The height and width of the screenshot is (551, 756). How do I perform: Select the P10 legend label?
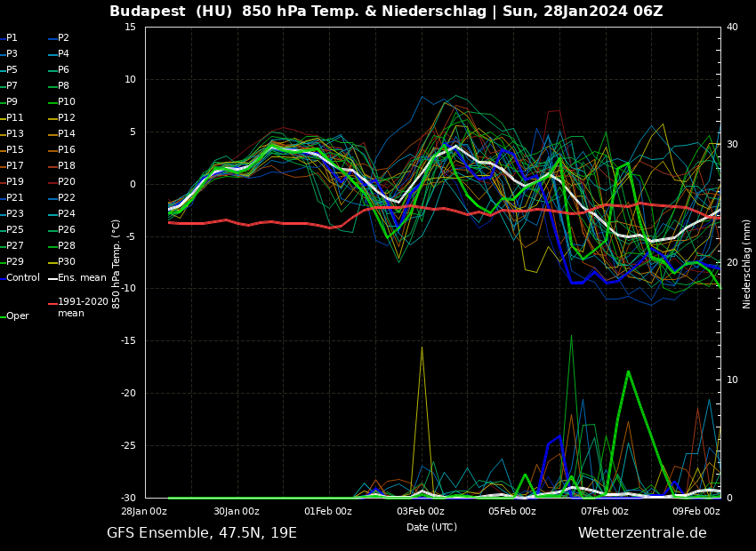point(67,102)
